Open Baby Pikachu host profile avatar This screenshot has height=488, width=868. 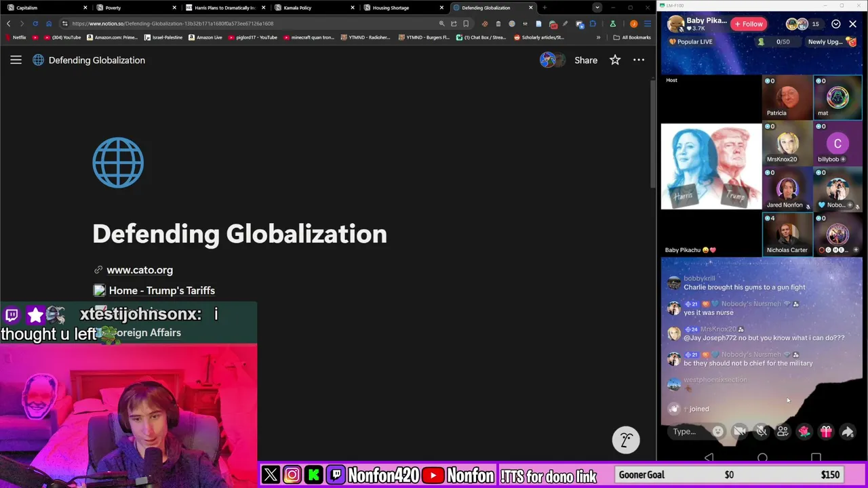tap(675, 24)
